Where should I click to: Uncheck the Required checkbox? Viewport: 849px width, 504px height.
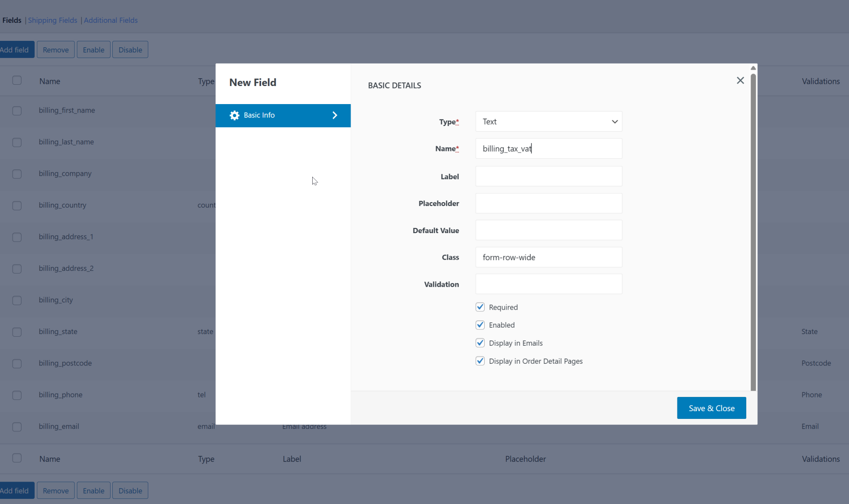[x=480, y=307]
